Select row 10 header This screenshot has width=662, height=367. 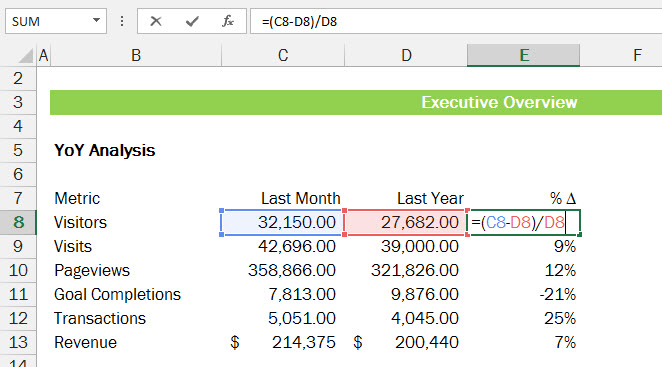click(x=18, y=270)
